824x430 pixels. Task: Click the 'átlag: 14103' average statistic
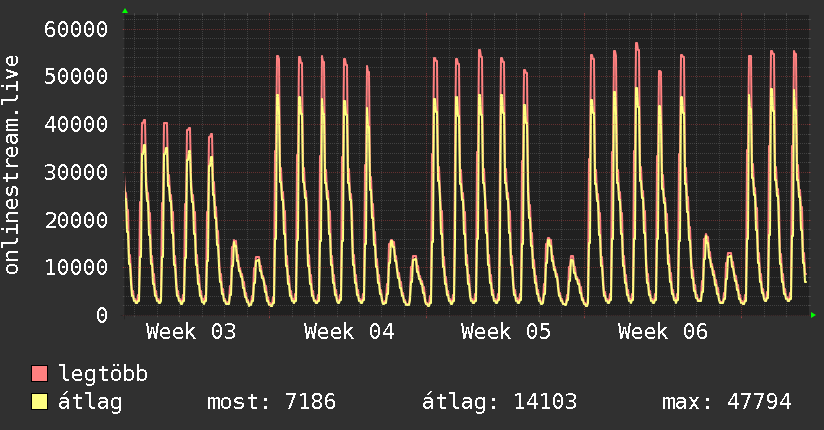click(x=500, y=402)
